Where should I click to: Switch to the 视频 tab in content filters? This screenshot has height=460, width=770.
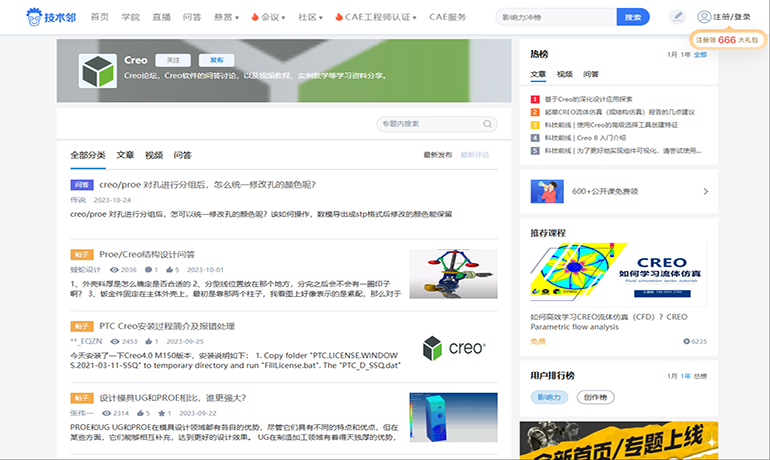(x=154, y=156)
